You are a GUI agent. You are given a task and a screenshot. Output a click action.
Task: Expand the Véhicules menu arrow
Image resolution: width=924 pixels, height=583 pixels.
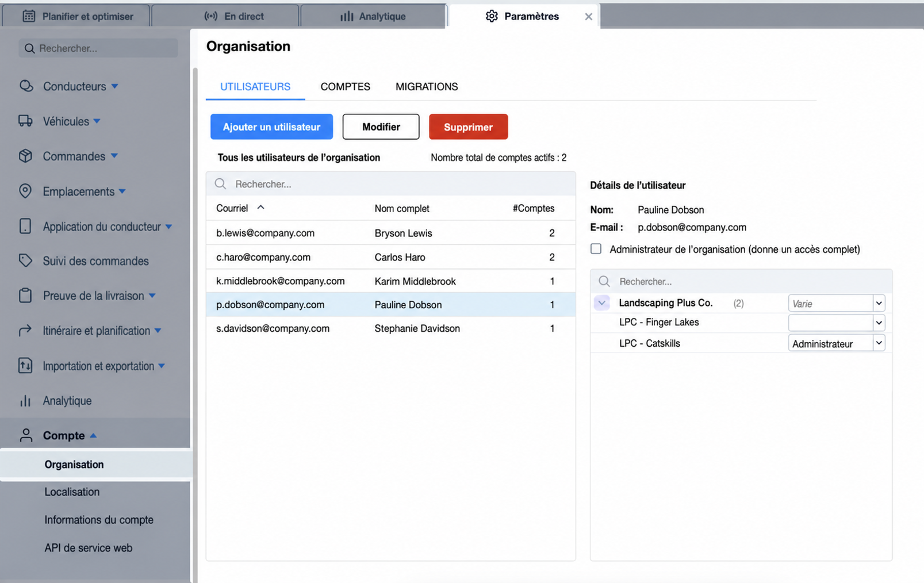click(97, 121)
